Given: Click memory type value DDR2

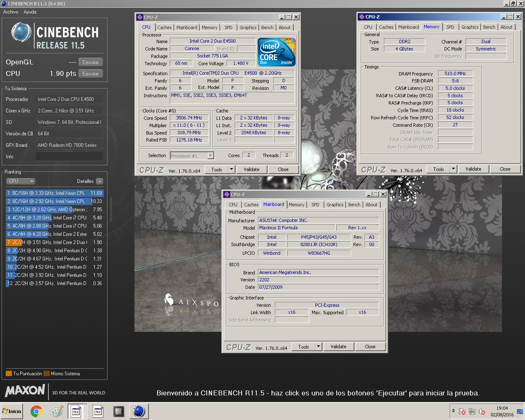Looking at the screenshot, I should [404, 42].
